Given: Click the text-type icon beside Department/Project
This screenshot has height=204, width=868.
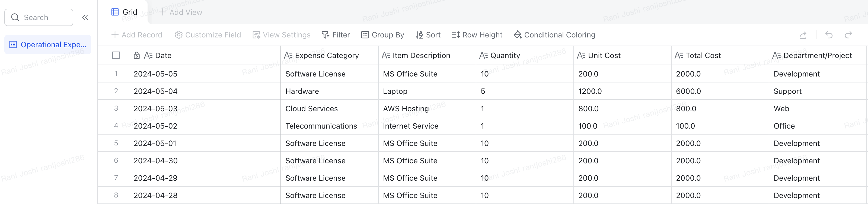Looking at the screenshot, I should (777, 55).
